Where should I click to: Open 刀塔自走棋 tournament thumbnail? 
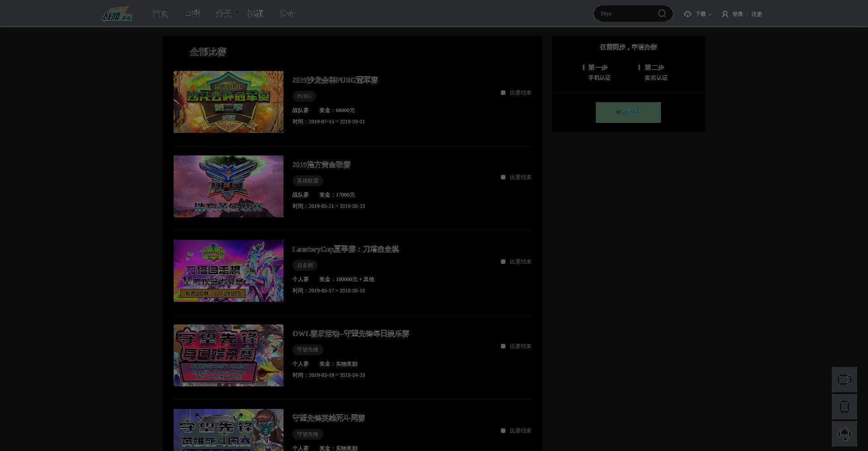[228, 271]
